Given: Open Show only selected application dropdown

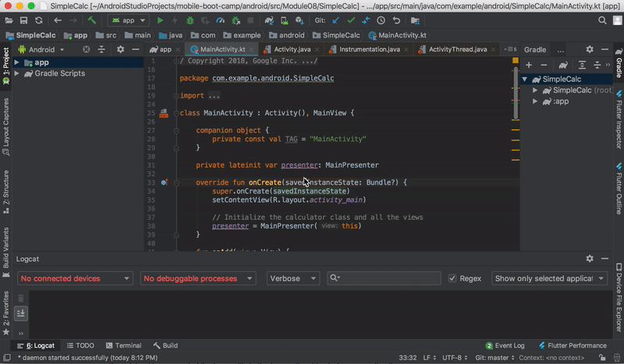Looking at the screenshot, I should pyautogui.click(x=549, y=278).
